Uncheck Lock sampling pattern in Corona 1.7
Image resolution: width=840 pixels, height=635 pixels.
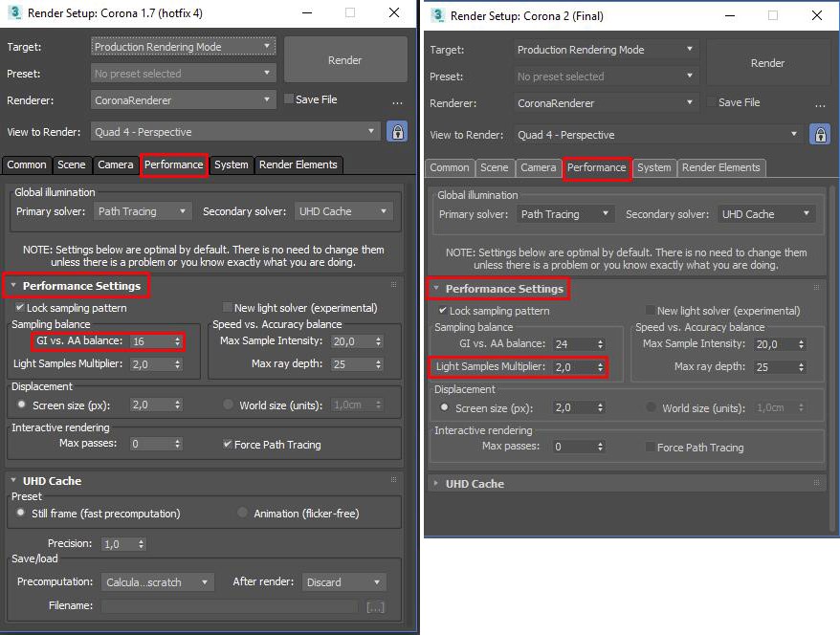pos(20,307)
